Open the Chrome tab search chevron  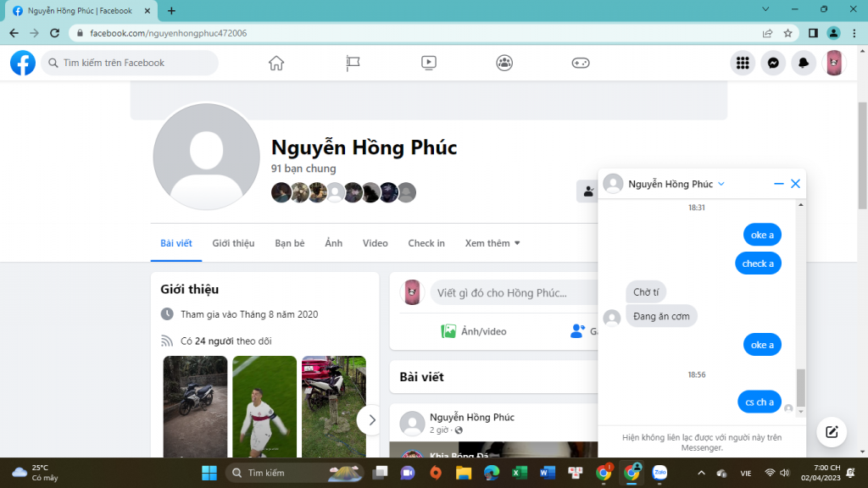pos(765,9)
